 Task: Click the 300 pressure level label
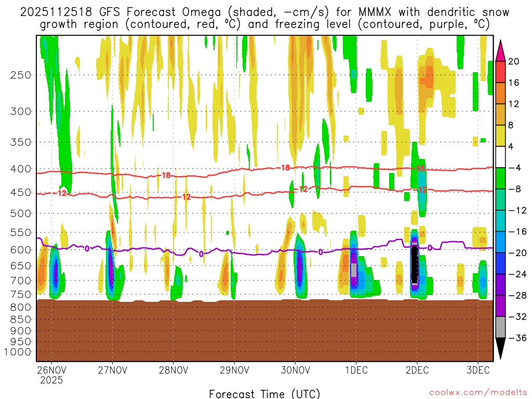tap(21, 111)
